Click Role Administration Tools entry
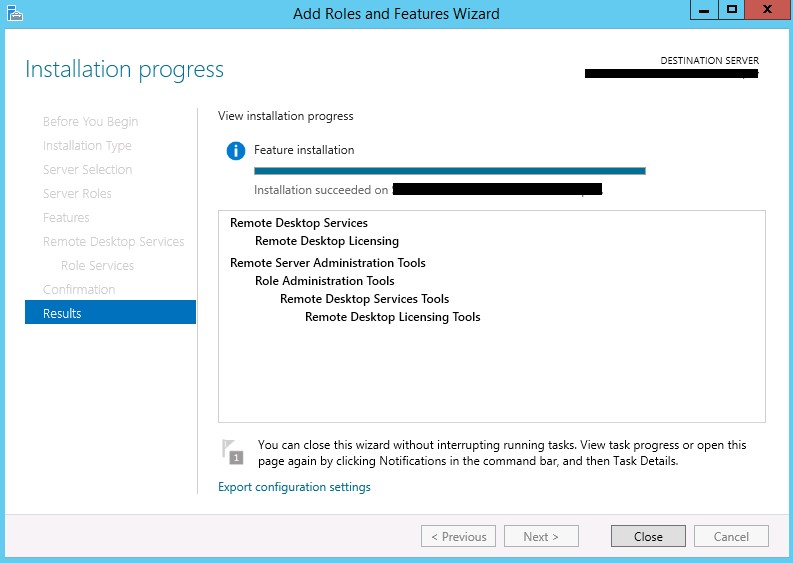 pos(324,281)
